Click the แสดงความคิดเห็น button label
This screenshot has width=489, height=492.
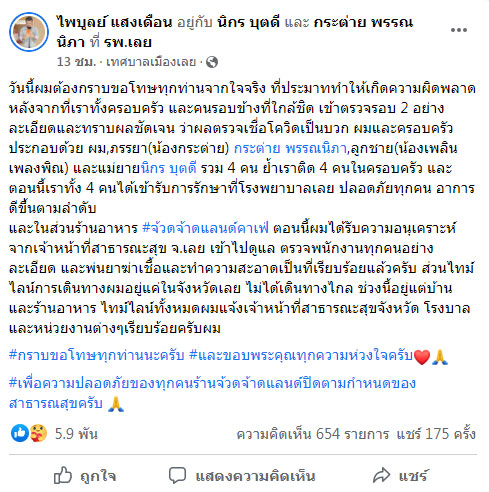point(255,476)
